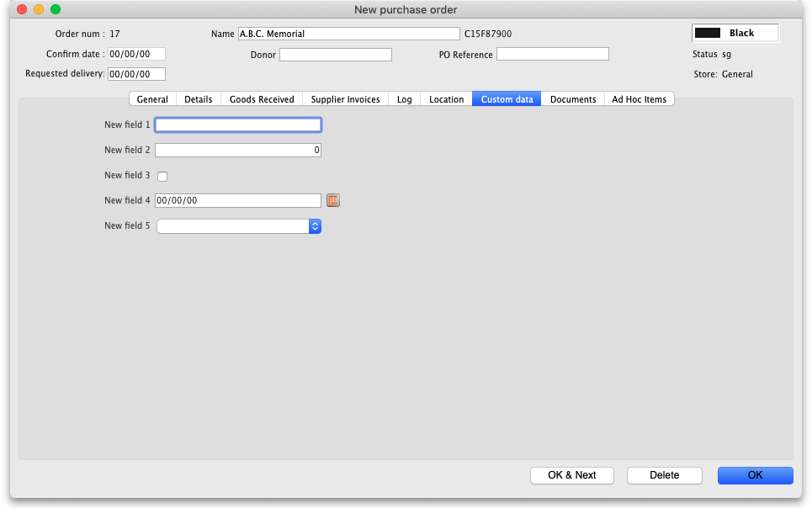This screenshot has width=812, height=508.
Task: Open the Documents tab
Action: 573,99
